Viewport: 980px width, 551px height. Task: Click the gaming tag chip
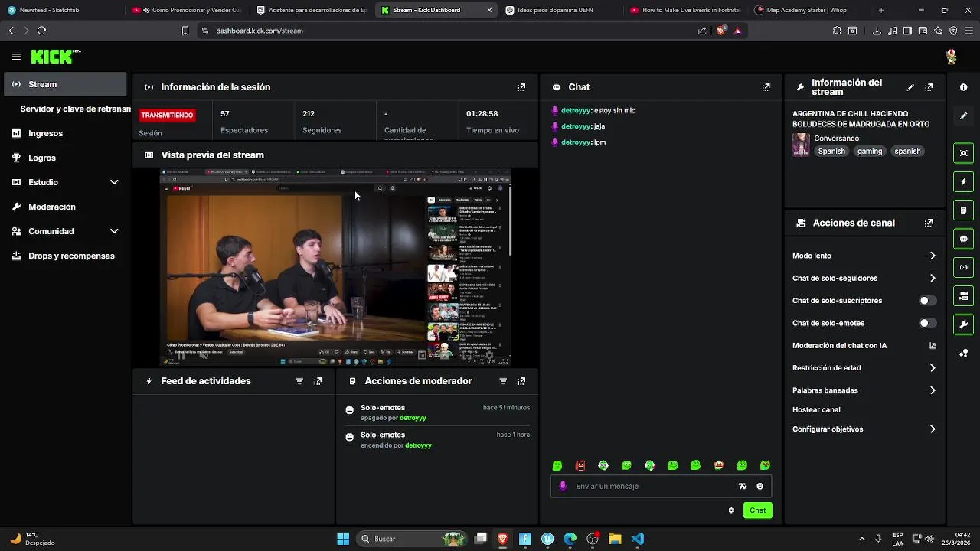(870, 152)
